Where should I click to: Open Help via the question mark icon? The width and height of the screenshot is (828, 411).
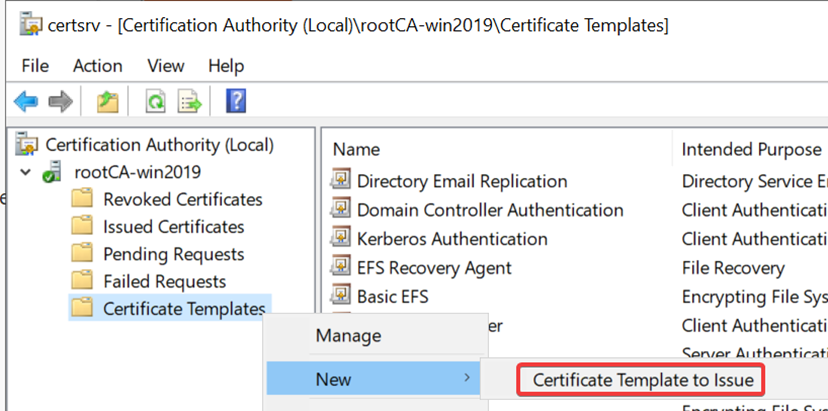pyautogui.click(x=236, y=101)
